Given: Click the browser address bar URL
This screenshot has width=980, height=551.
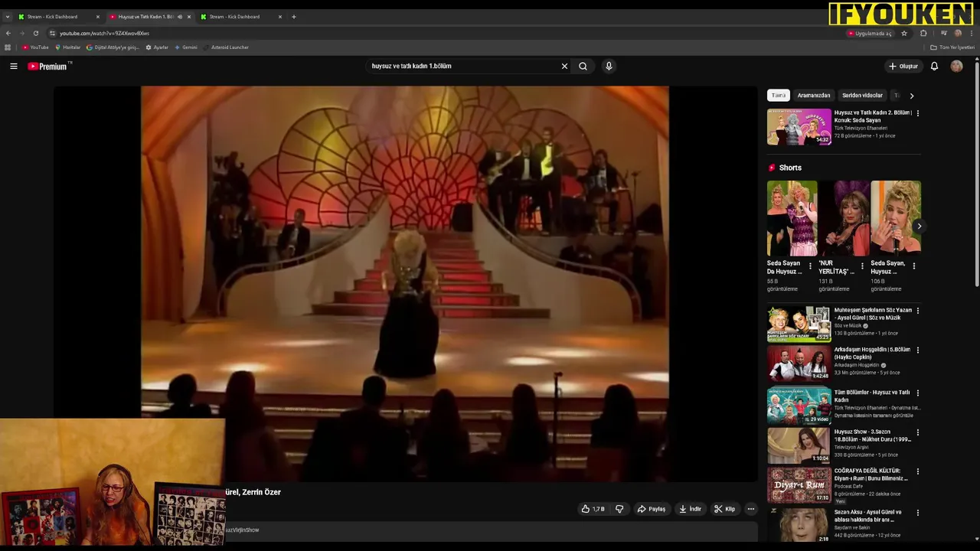Looking at the screenshot, I should [105, 34].
